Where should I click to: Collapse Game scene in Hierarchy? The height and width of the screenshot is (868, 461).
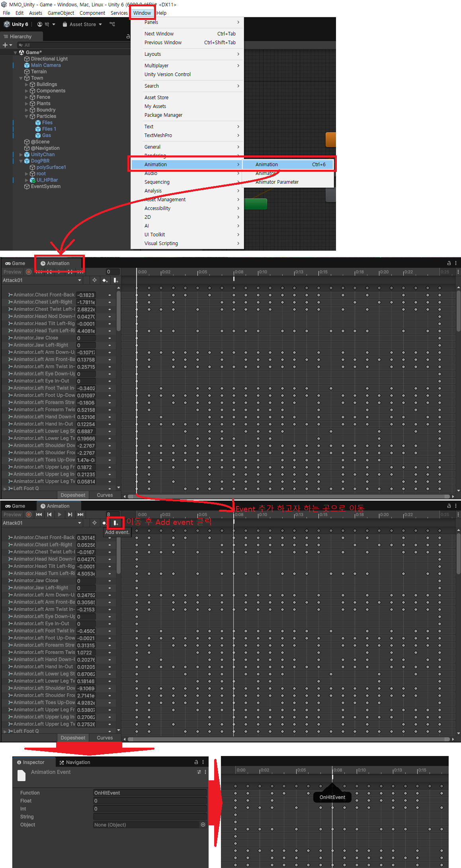16,53
